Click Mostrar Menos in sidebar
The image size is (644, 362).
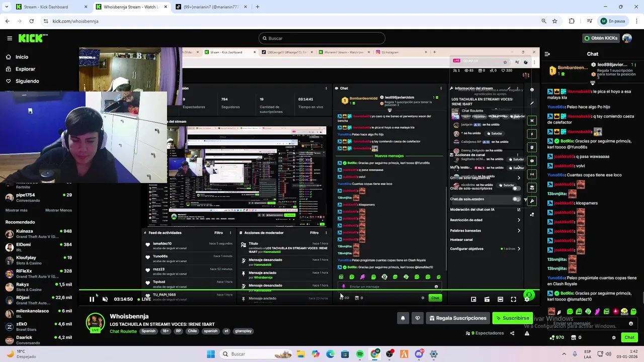point(58,210)
